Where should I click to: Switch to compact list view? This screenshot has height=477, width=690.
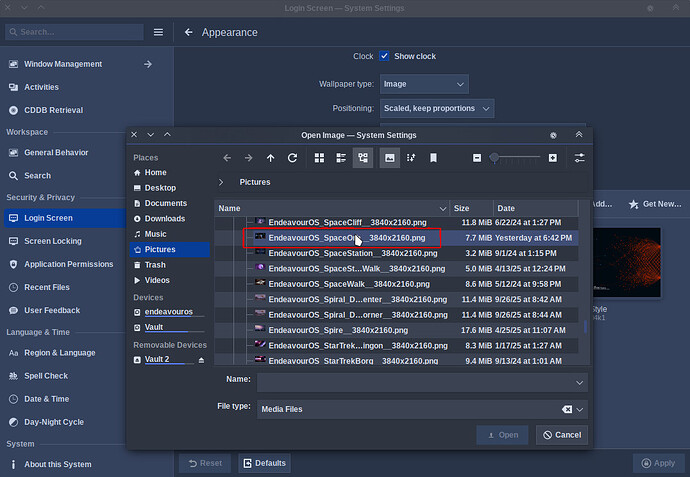[341, 158]
